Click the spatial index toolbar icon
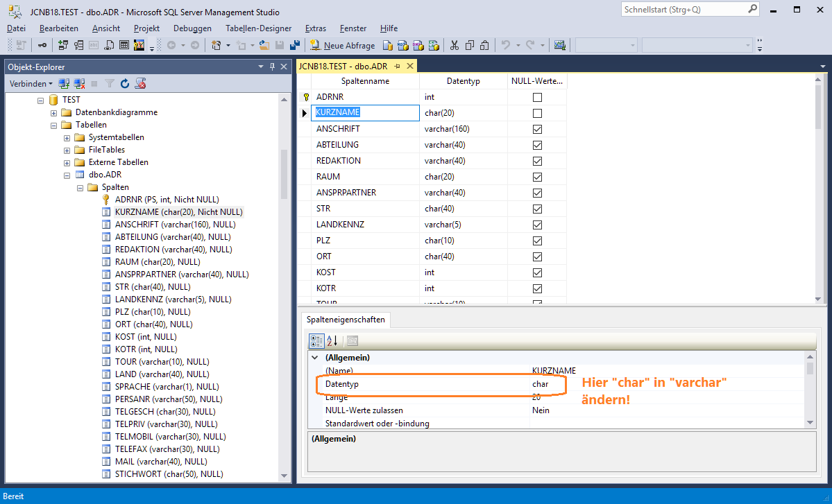 pos(139,45)
